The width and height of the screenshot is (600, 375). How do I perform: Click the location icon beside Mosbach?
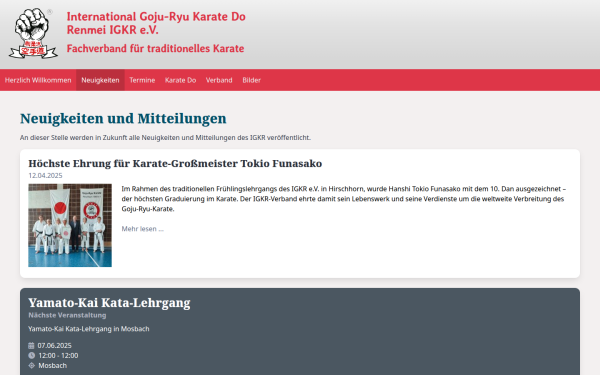pos(31,365)
